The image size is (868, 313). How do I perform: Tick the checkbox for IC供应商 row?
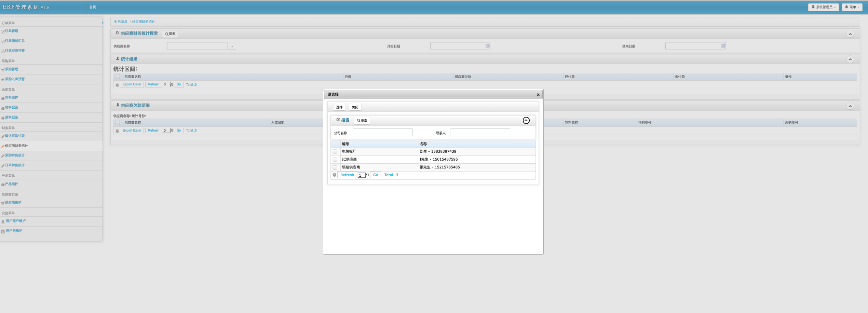tap(335, 160)
